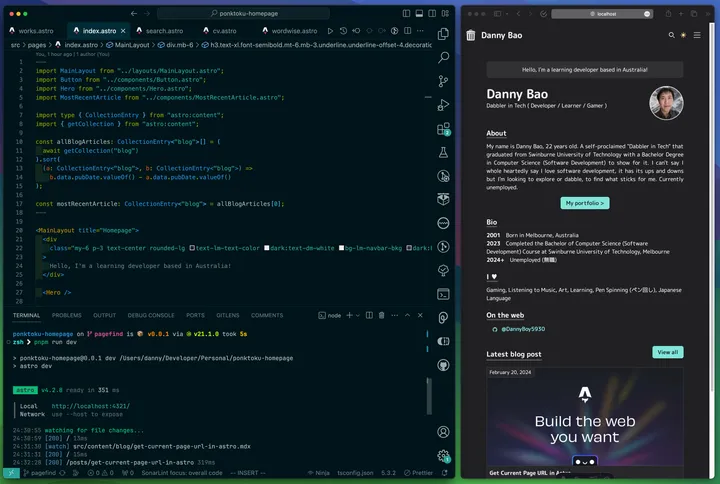
Task: Open the DEBUG CONSOLE panel tab
Action: (151, 315)
